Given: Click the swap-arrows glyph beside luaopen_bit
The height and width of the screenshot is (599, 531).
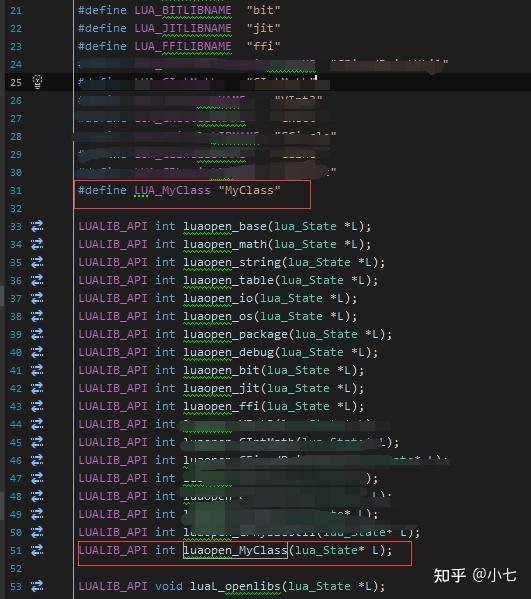Looking at the screenshot, I should coord(37,370).
